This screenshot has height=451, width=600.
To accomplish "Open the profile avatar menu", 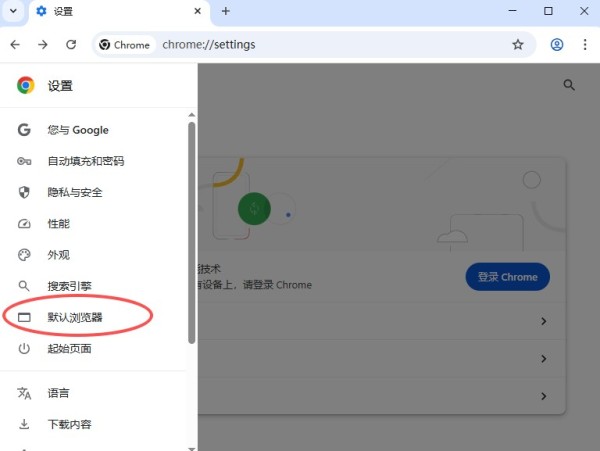I will coord(557,45).
